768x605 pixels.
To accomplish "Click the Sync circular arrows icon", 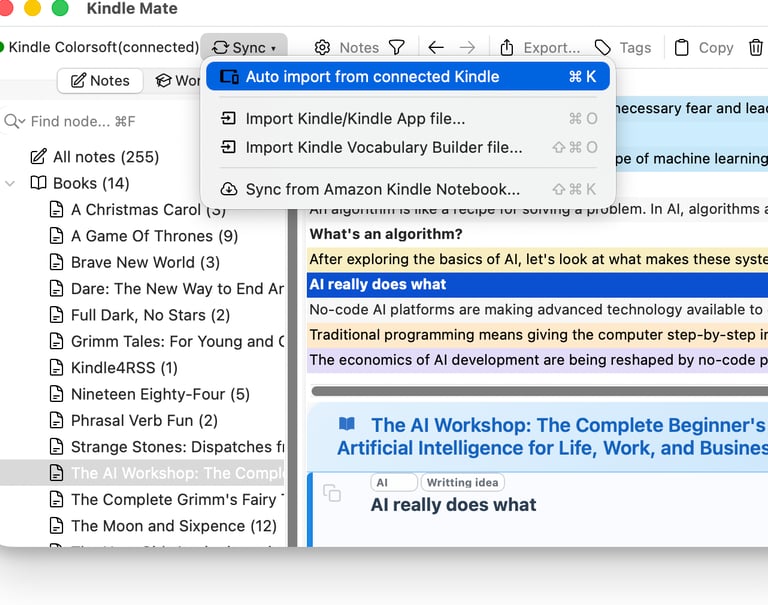I will pyautogui.click(x=220, y=48).
